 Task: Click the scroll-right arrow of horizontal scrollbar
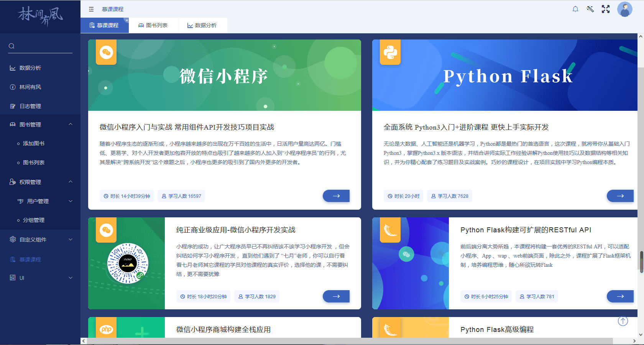pos(634,341)
